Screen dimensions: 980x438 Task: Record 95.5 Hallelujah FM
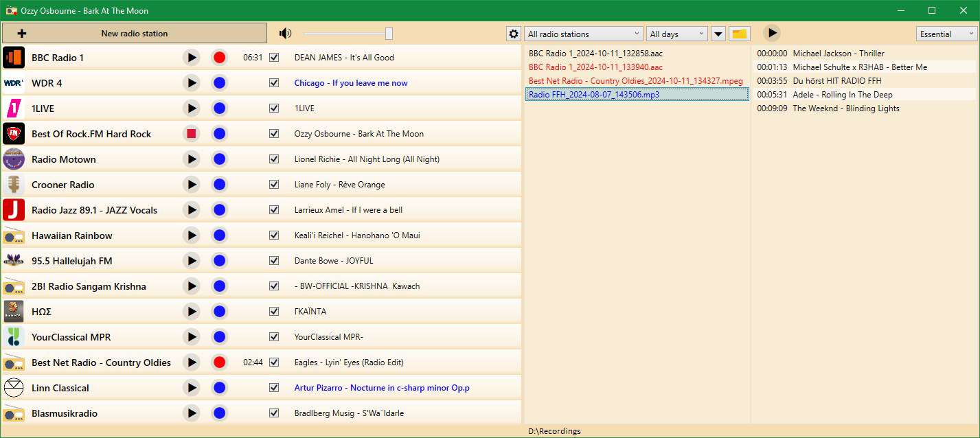[219, 261]
